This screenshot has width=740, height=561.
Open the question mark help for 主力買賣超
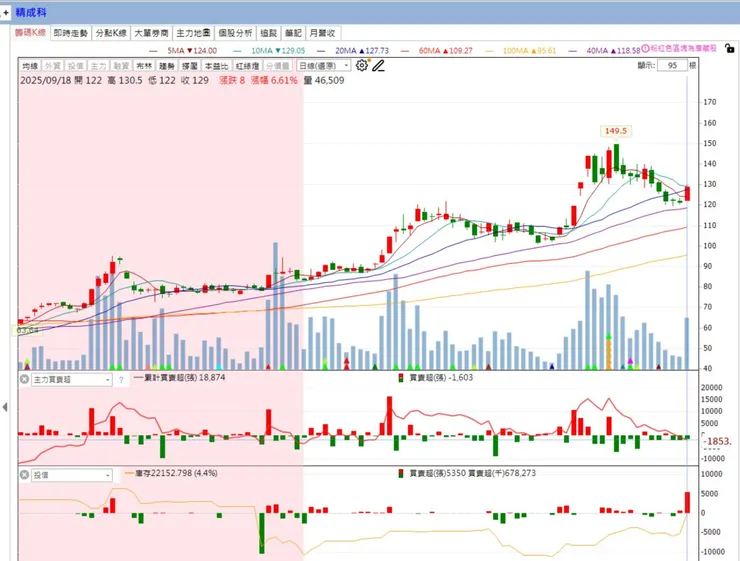[121, 379]
